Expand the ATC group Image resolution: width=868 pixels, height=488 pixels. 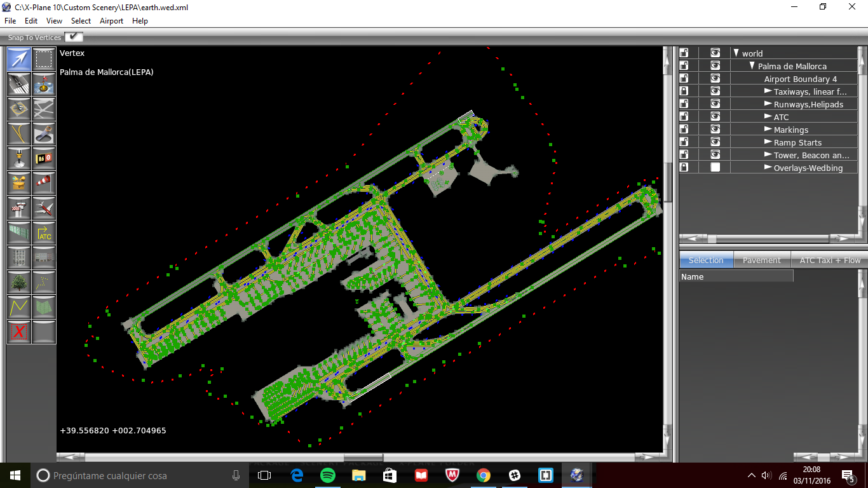pyautogui.click(x=768, y=117)
